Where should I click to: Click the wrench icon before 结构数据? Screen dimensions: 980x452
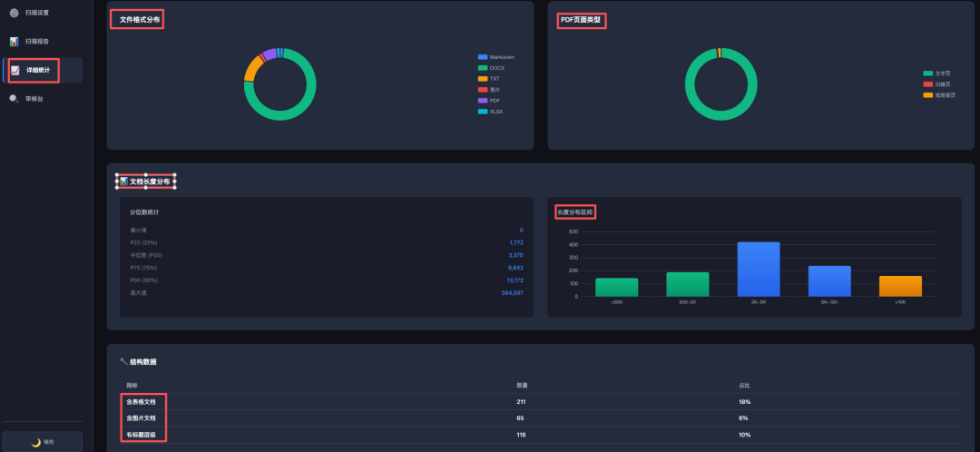click(123, 361)
